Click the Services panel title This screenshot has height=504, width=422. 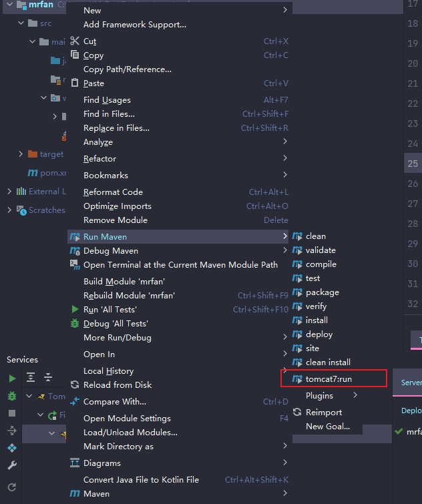click(x=22, y=359)
